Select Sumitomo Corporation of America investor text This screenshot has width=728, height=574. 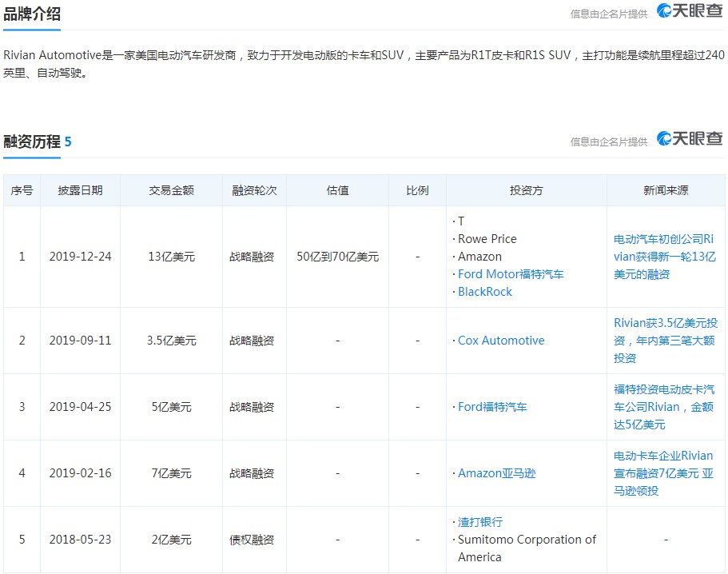point(527,548)
